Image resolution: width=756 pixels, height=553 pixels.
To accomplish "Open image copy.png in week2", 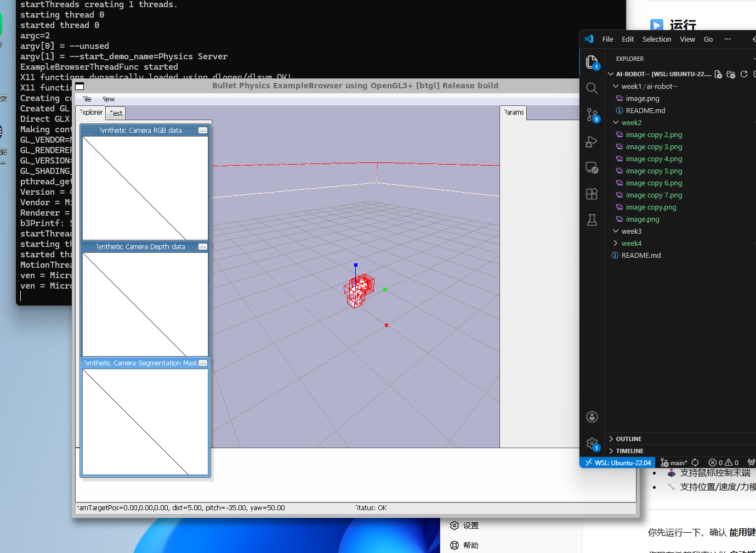I will point(651,207).
